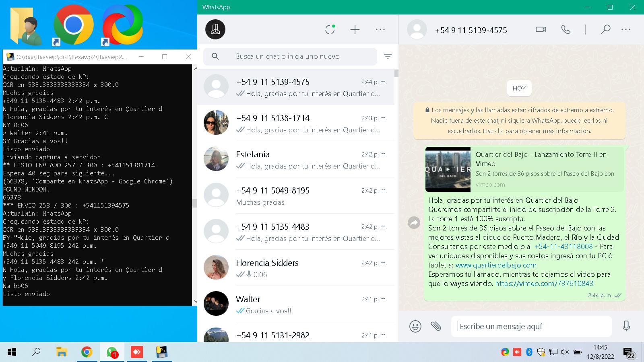The width and height of the screenshot is (644, 362).
Task: Select first chat +54 9 11 5139-4575
Action: [x=296, y=87]
